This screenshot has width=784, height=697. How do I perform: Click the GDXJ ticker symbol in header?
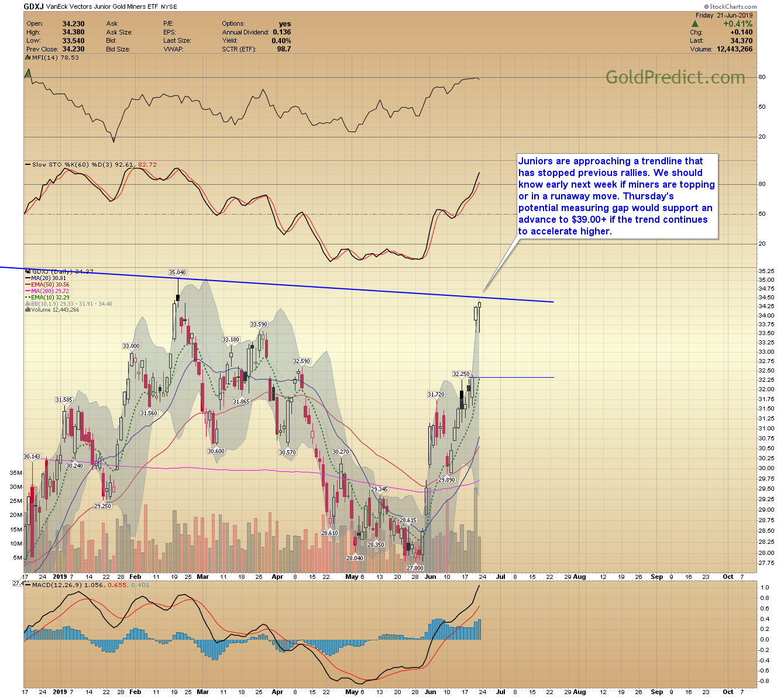point(35,6)
